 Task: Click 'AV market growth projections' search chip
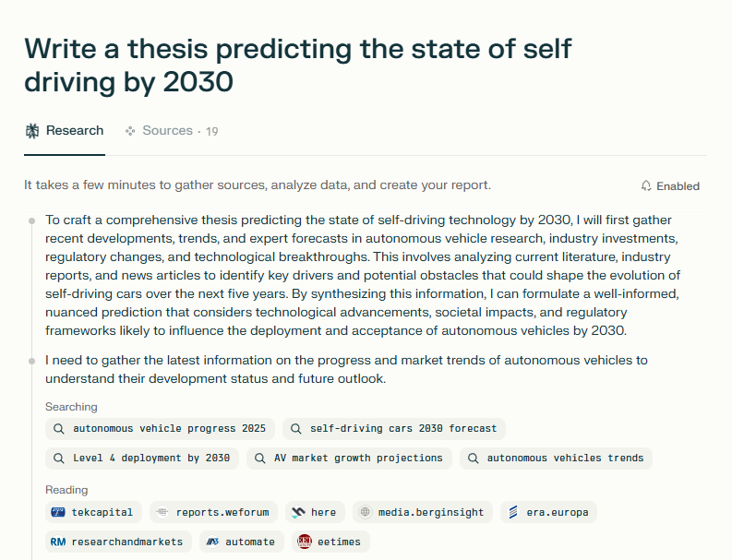pyautogui.click(x=349, y=458)
